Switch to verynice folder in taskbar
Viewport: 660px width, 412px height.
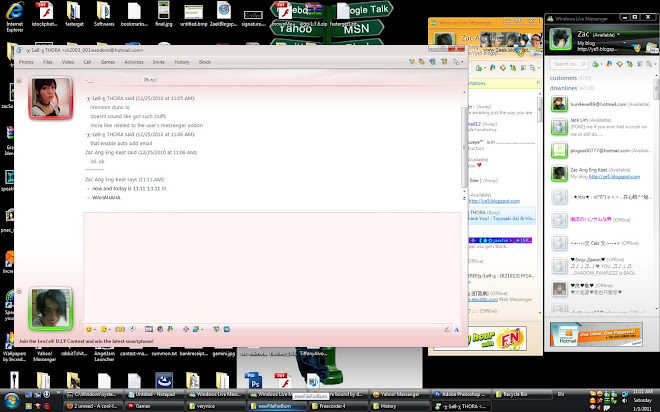216,406
